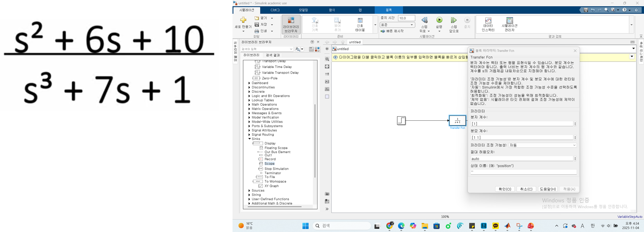Confirm with the 확인(O) button
Screen dimensions: 644x232
[505, 189]
